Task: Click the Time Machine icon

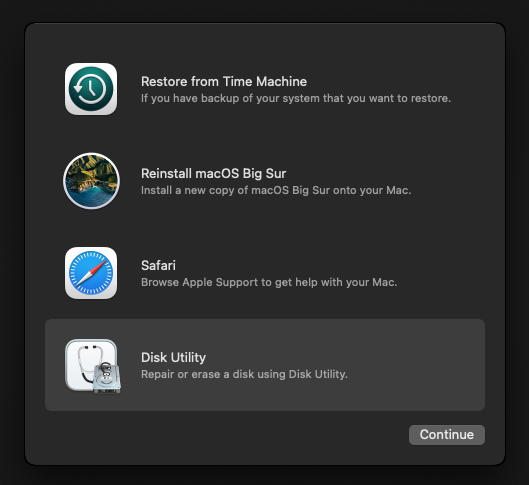Action: coord(91,89)
